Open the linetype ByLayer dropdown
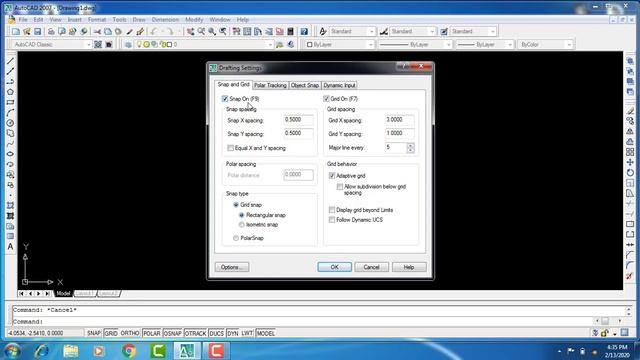640x360 pixels. coord(448,44)
